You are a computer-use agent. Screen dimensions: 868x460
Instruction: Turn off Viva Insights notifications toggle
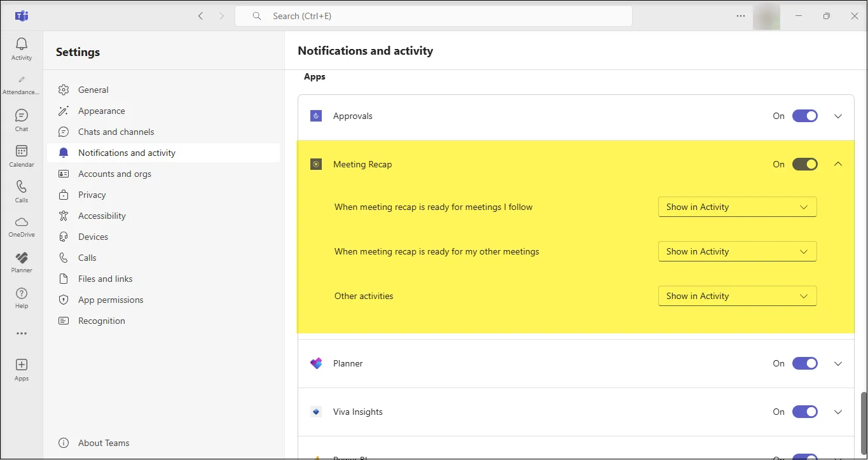pyautogui.click(x=805, y=412)
